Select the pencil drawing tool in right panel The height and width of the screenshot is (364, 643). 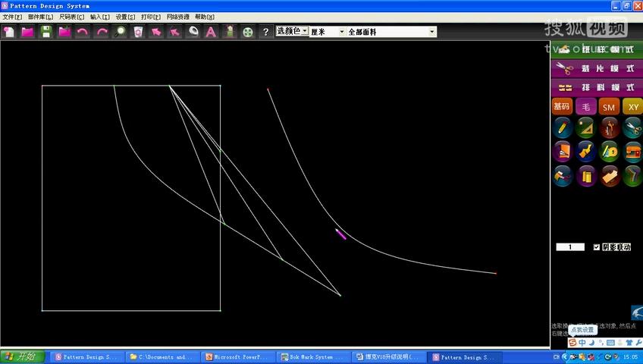562,127
